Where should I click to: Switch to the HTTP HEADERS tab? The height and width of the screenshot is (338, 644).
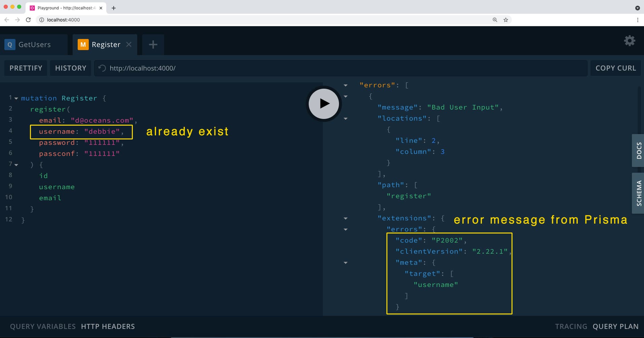click(108, 326)
